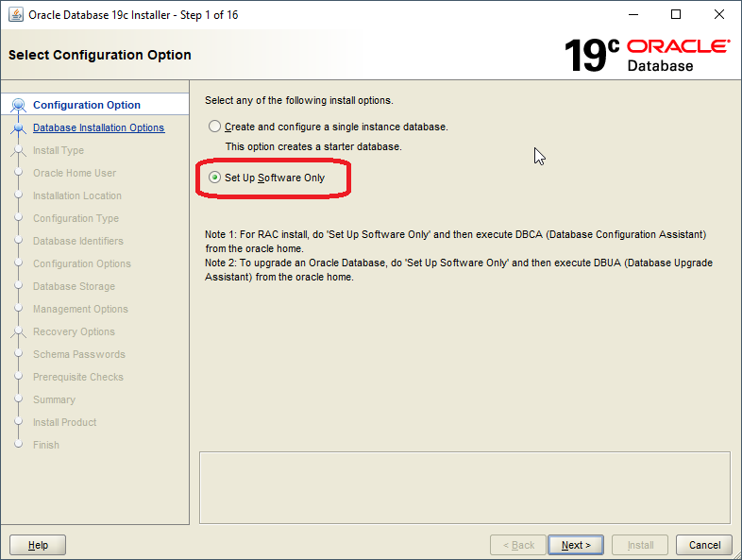Click the 'Management Options' step label
The image size is (742, 560).
[x=80, y=309]
